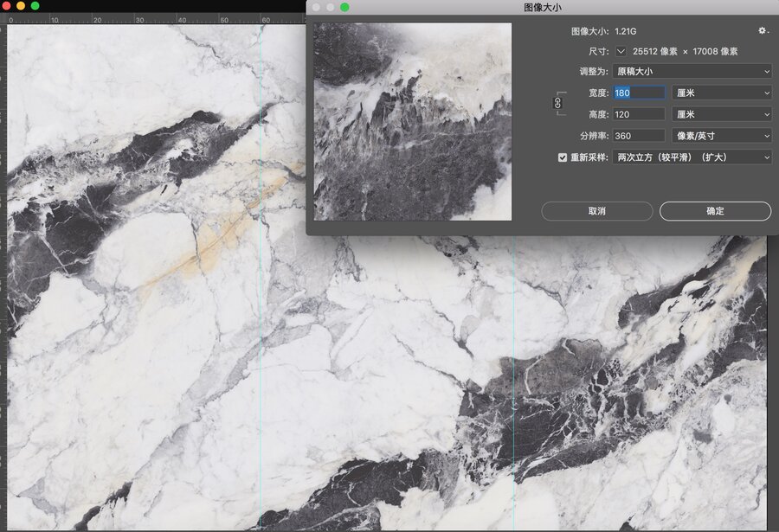
Task: Click the 分辨率 input field with 360
Action: [x=639, y=136]
